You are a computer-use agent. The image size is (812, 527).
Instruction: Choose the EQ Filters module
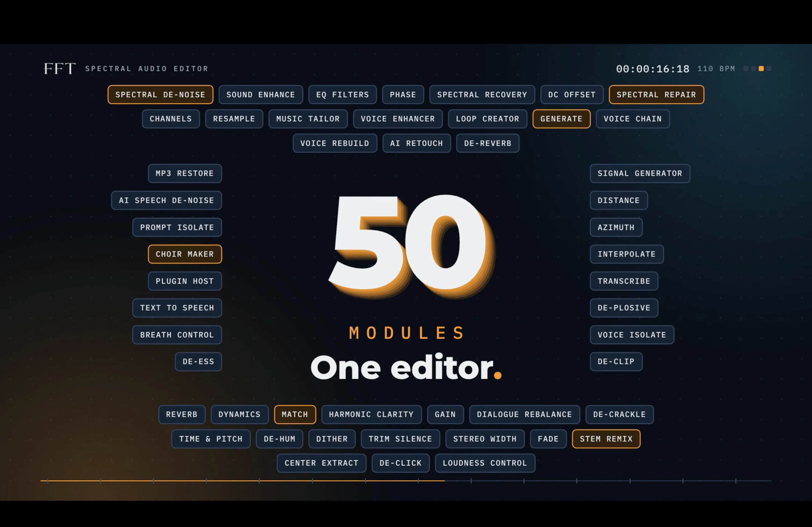343,94
